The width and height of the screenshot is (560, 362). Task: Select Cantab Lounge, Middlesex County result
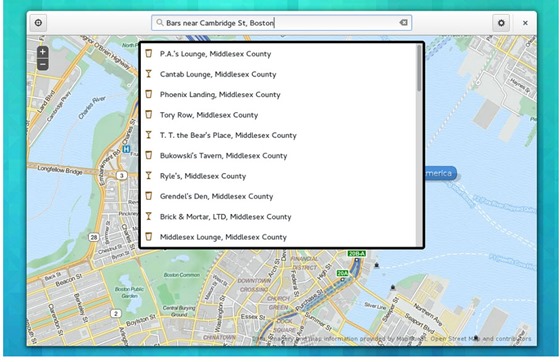click(x=278, y=74)
